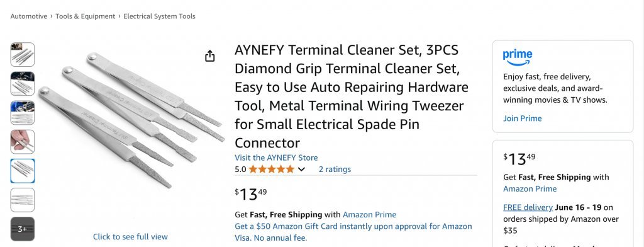Select sixth thumbnail of three cleaners
644x247 pixels.
[23, 200]
